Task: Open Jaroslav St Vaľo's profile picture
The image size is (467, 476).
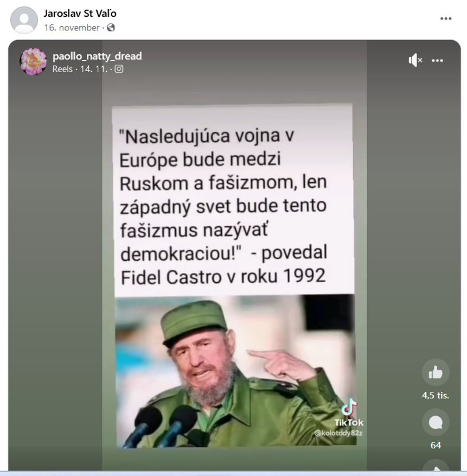Action: (x=24, y=20)
